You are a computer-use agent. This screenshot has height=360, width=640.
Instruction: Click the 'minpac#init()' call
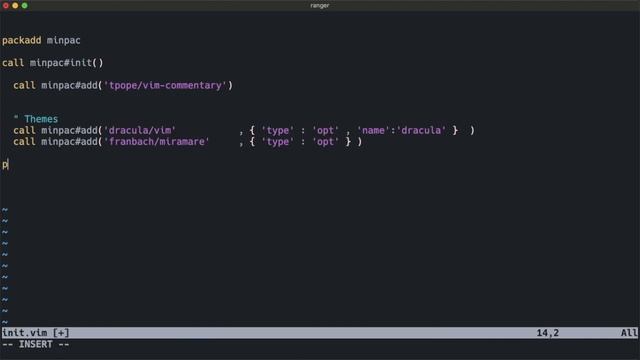(x=67, y=63)
